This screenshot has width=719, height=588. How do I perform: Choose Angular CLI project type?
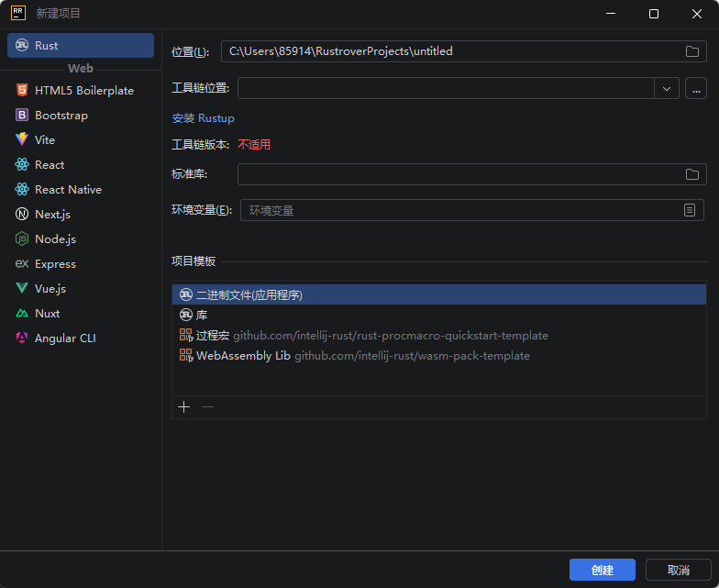click(x=81, y=338)
